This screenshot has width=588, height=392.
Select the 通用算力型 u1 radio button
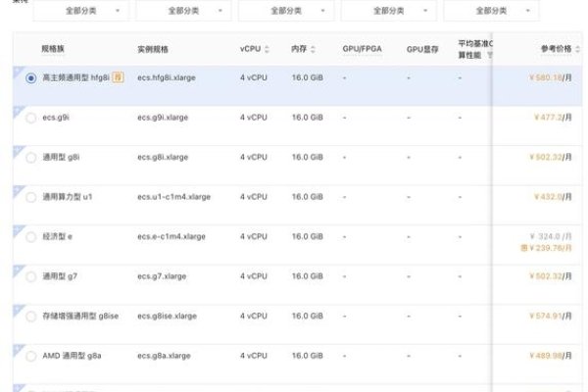coord(31,197)
